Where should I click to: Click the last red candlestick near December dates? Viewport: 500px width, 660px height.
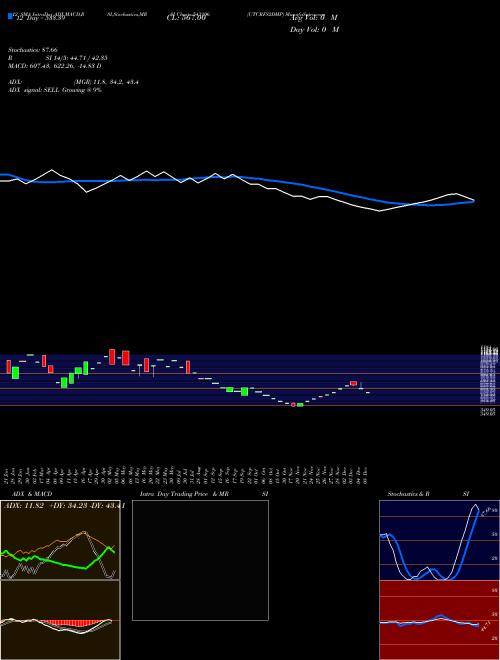(354, 383)
